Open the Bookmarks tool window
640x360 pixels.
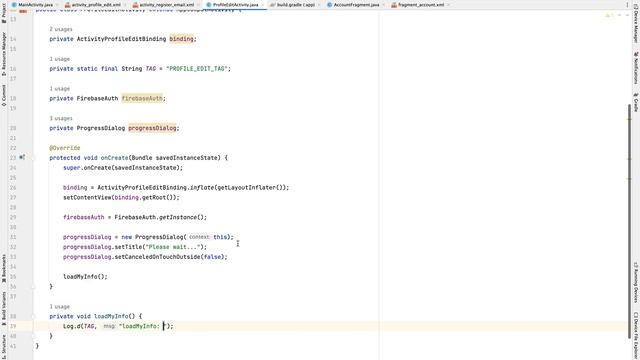pyautogui.click(x=4, y=269)
